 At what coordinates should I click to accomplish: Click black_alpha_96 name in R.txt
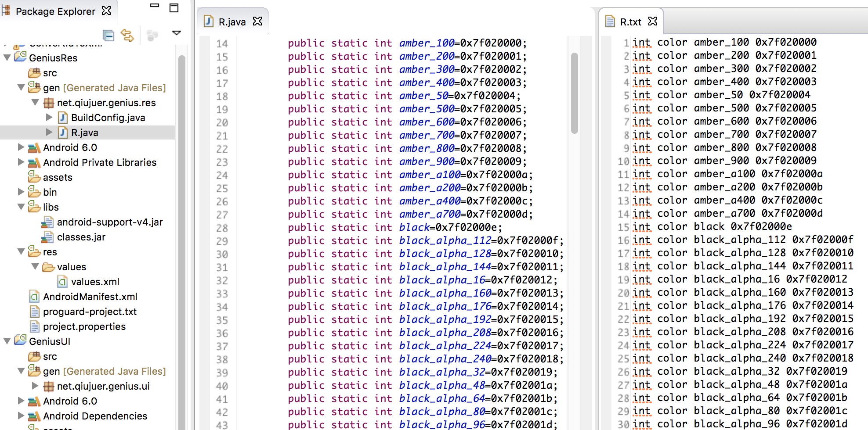pyautogui.click(x=737, y=424)
